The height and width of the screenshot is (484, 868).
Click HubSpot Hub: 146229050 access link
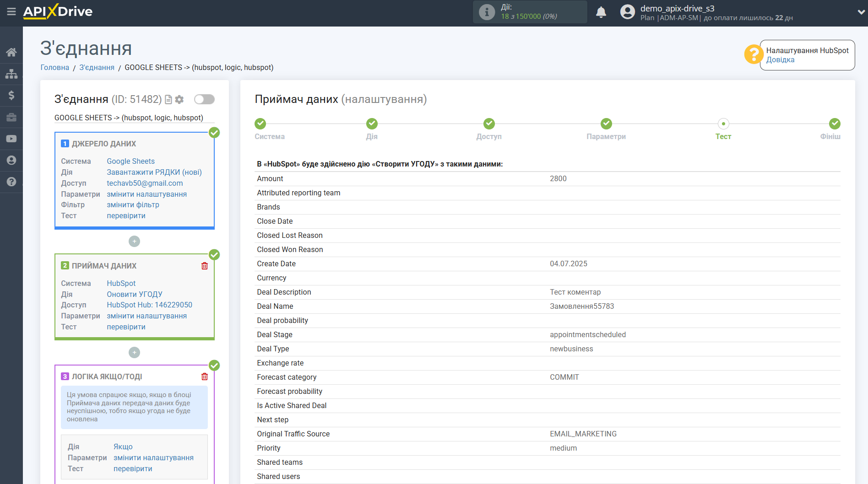149,305
